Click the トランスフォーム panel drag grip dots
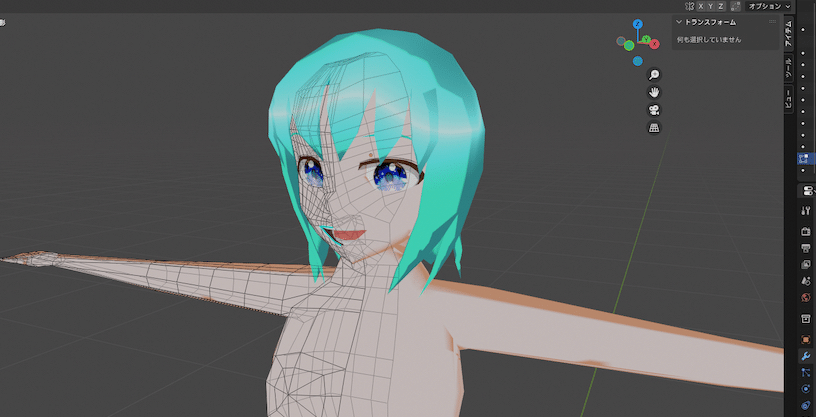This screenshot has height=417, width=816. pyautogui.click(x=772, y=22)
